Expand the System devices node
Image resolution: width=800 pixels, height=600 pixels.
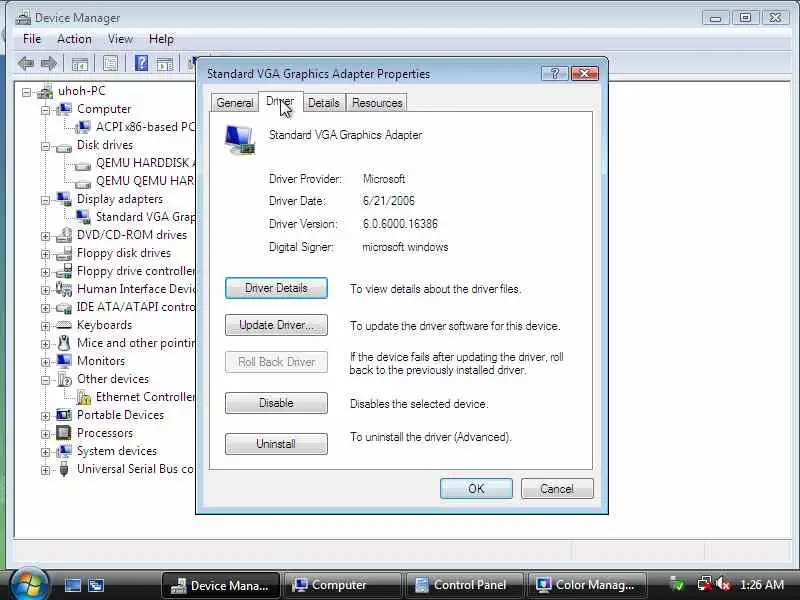45,453
